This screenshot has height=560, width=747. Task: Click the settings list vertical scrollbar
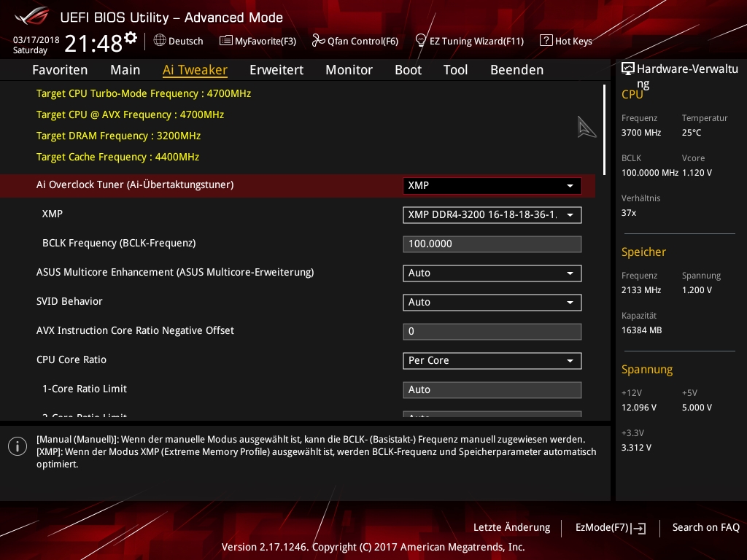click(604, 130)
